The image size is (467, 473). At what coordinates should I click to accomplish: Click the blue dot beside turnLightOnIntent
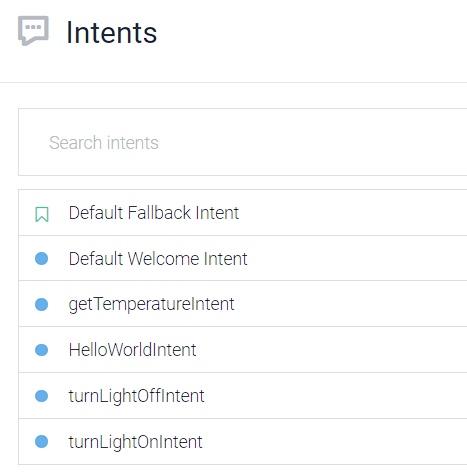tap(42, 442)
